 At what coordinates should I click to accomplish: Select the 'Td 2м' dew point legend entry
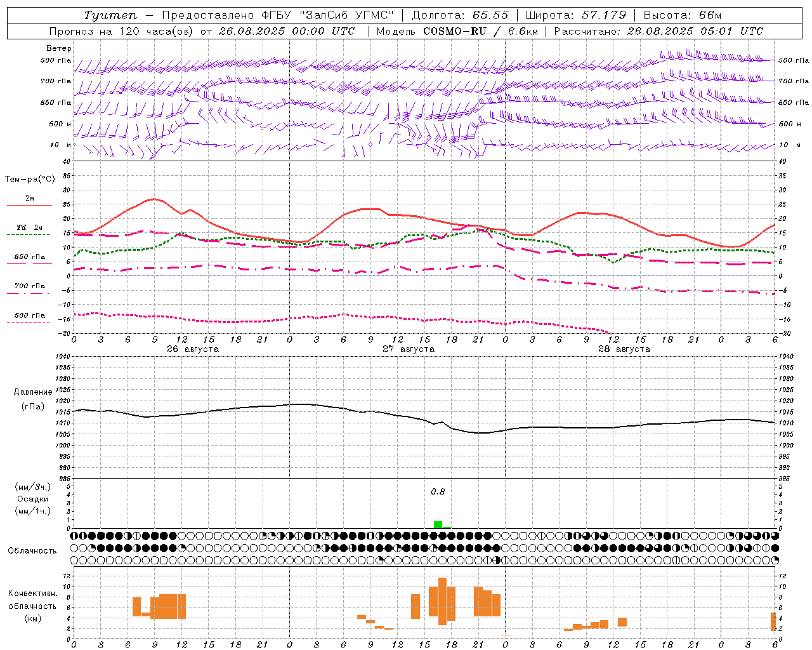29,227
